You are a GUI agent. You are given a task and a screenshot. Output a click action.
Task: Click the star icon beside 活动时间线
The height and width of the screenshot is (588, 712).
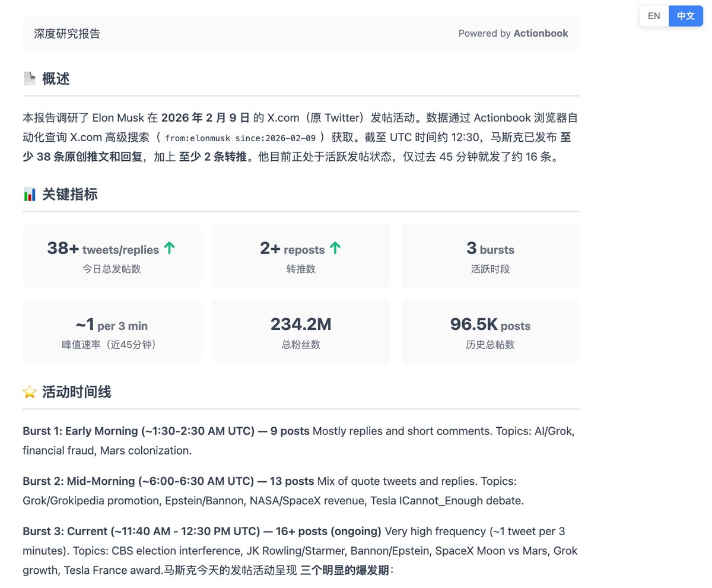[29, 392]
